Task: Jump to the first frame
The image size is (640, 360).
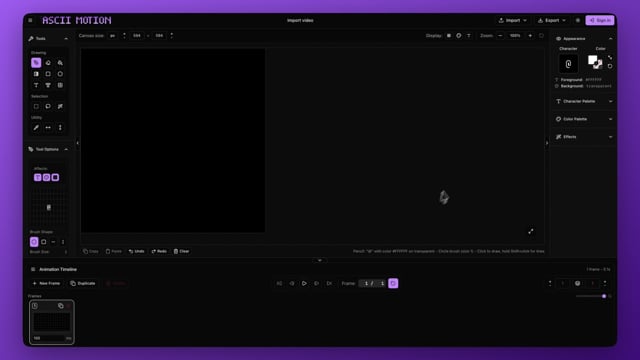Action: (279, 283)
